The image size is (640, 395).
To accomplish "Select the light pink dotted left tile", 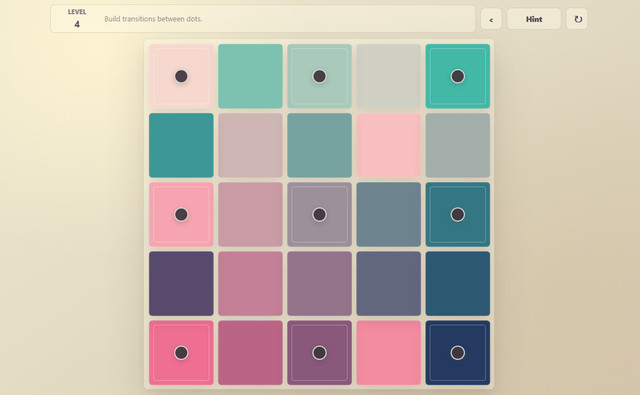I will pos(181,214).
